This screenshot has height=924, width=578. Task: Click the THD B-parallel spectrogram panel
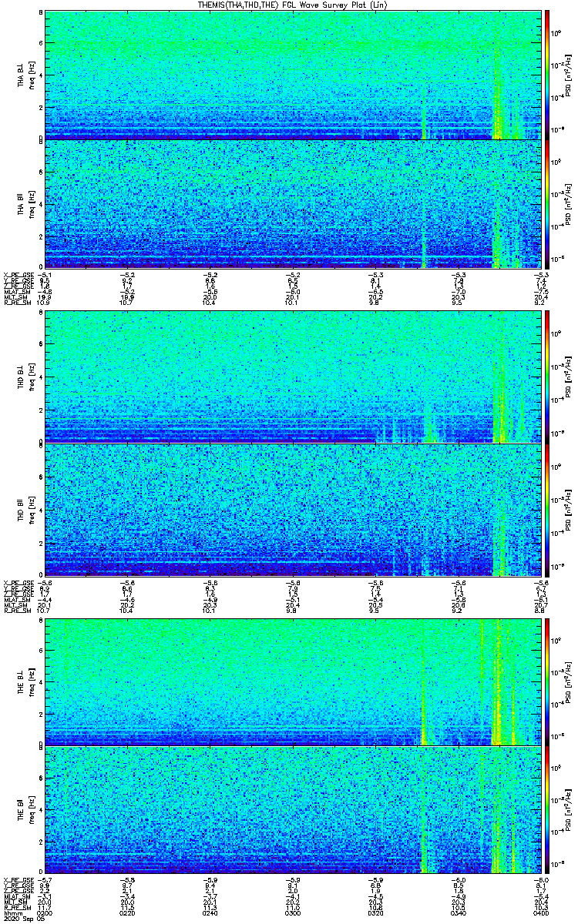point(293,509)
